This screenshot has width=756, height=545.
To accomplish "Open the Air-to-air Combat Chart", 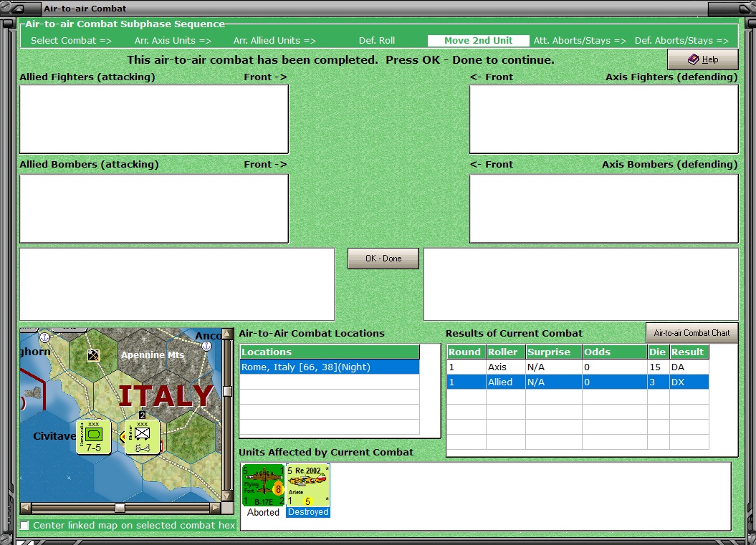I will [692, 333].
